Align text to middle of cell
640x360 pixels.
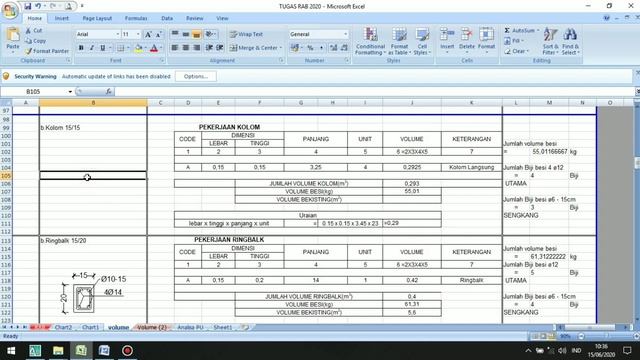pos(186,34)
